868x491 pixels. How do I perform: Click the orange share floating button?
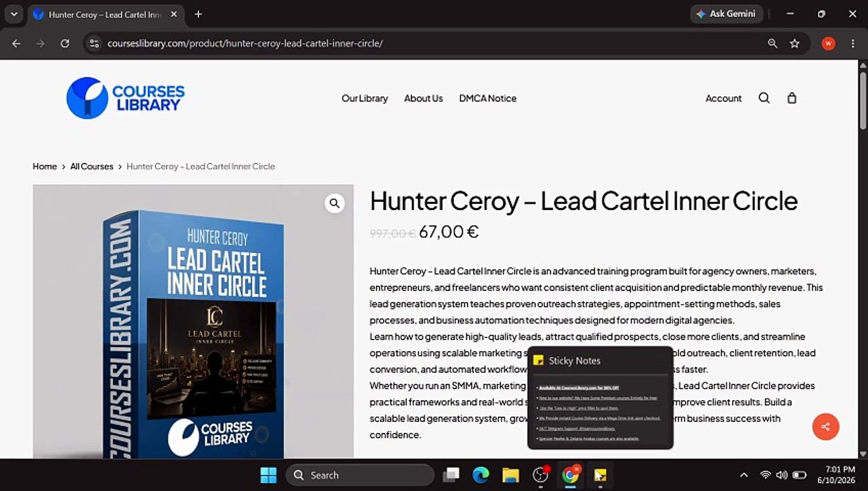tap(826, 427)
